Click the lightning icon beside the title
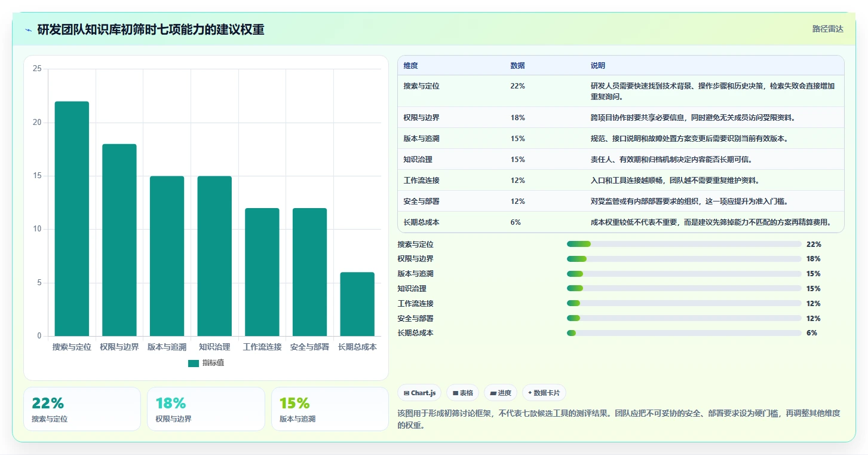 pos(28,30)
